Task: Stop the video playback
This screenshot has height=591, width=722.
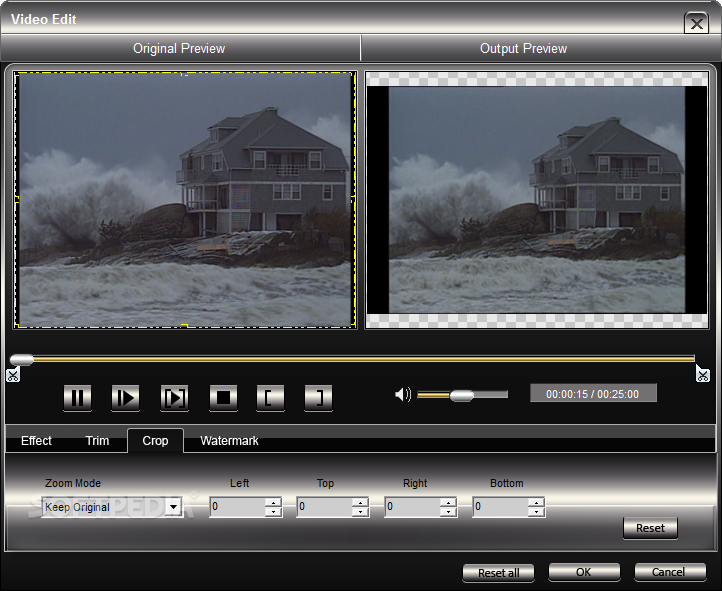Action: pyautogui.click(x=223, y=397)
